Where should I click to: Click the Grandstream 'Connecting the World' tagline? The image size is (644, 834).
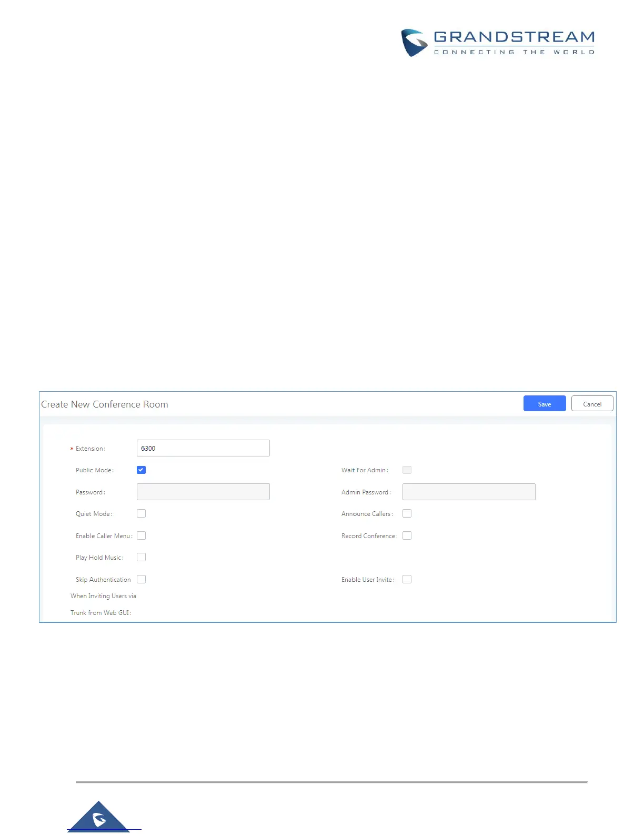[514, 52]
